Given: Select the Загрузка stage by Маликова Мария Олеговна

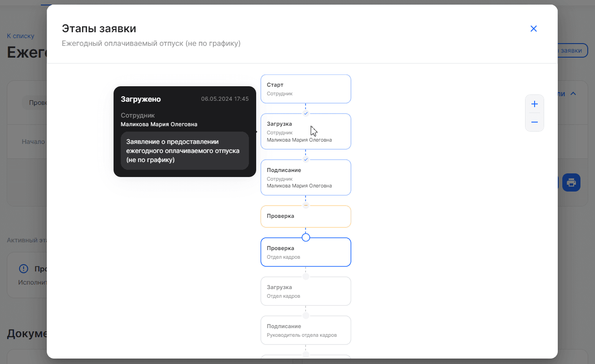Looking at the screenshot, I should pos(306,131).
